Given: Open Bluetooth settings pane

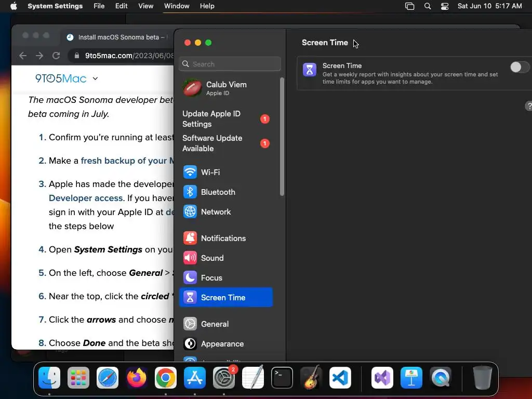Looking at the screenshot, I should point(225,192).
